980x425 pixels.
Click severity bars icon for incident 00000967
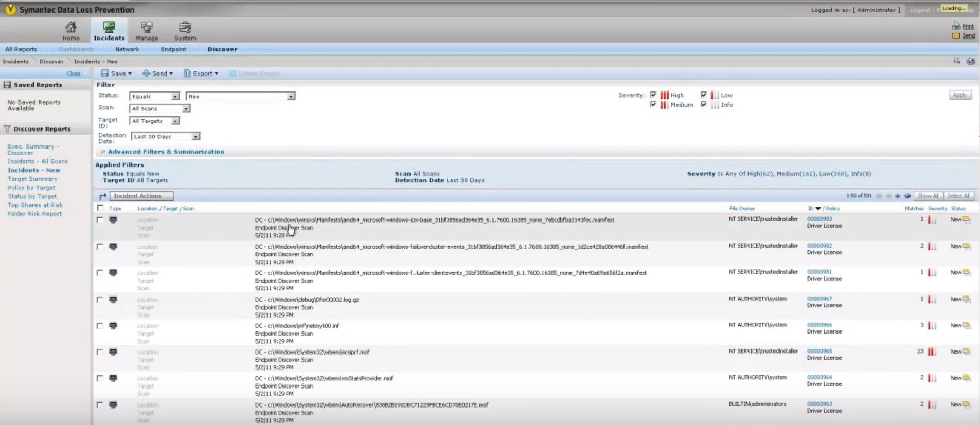pyautogui.click(x=932, y=299)
